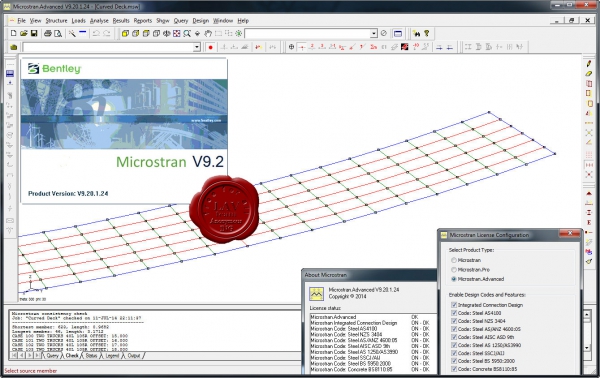Viewport: 600px width, 378px height.
Task: Open the Reports menu
Action: 143,21
